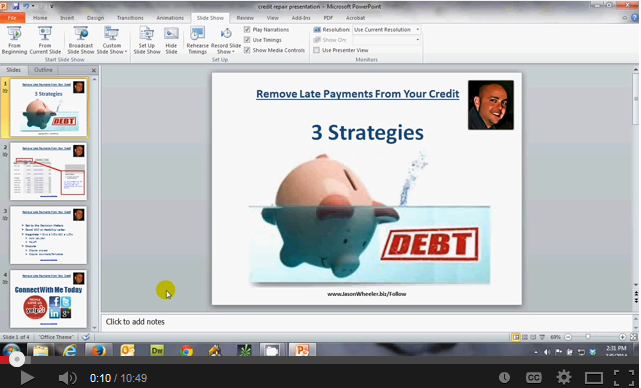Viewport: 641px width, 388px height.
Task: Switch to the Outline pane tab
Action: click(43, 70)
